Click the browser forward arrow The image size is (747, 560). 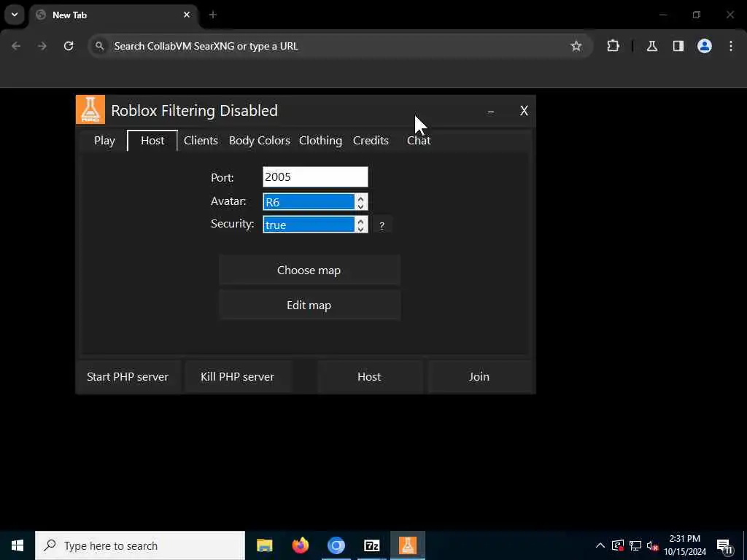pos(42,46)
